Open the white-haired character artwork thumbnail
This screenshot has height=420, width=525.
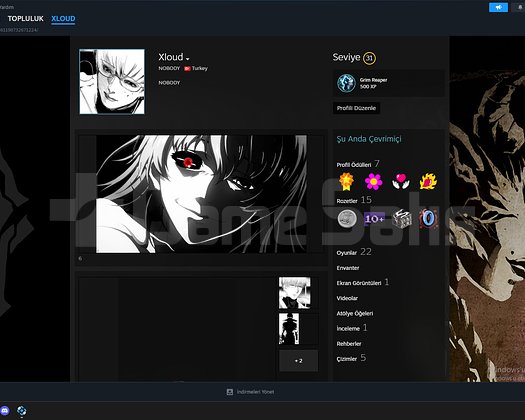click(x=295, y=293)
